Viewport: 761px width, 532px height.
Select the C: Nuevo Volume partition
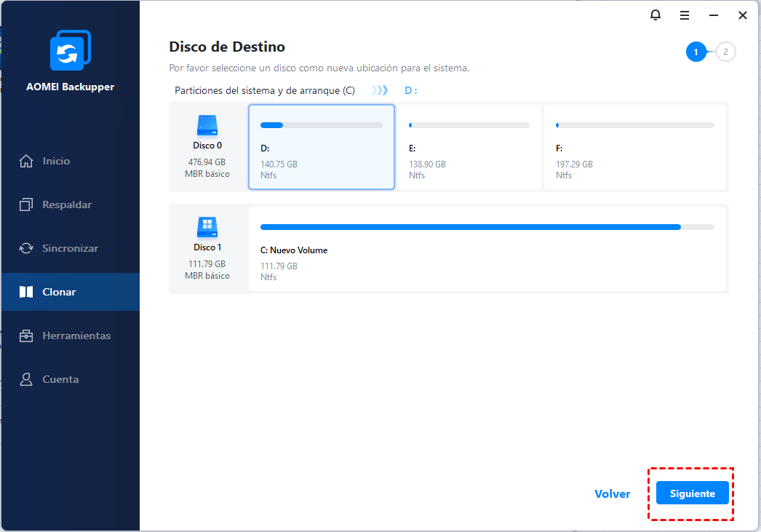[x=487, y=249]
